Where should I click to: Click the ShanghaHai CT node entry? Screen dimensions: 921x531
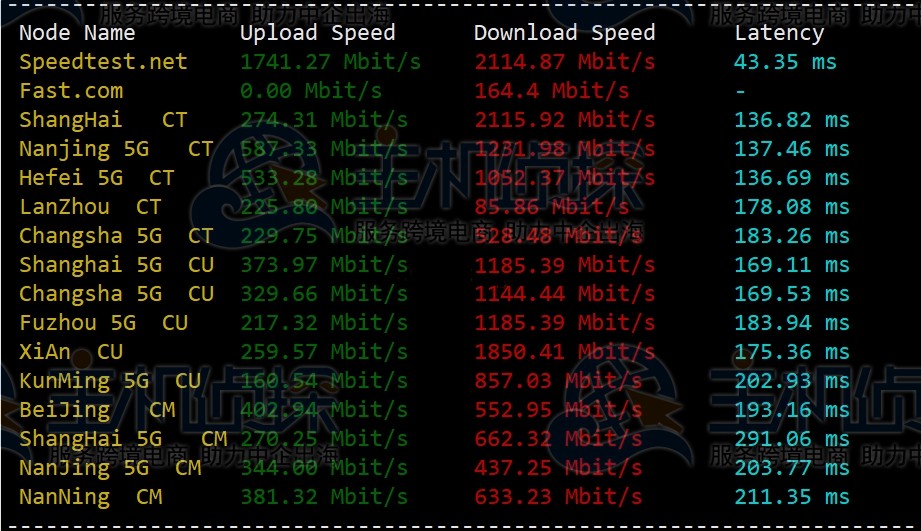pos(103,120)
